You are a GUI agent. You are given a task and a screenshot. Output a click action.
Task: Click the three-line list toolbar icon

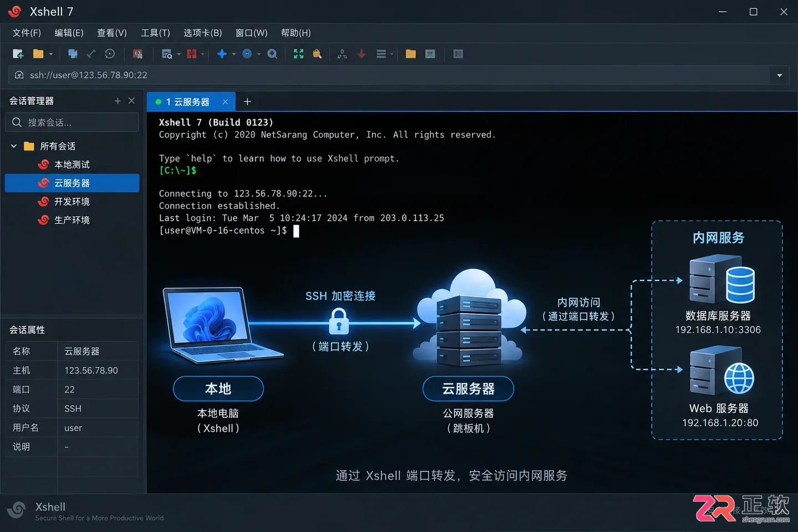(381, 54)
